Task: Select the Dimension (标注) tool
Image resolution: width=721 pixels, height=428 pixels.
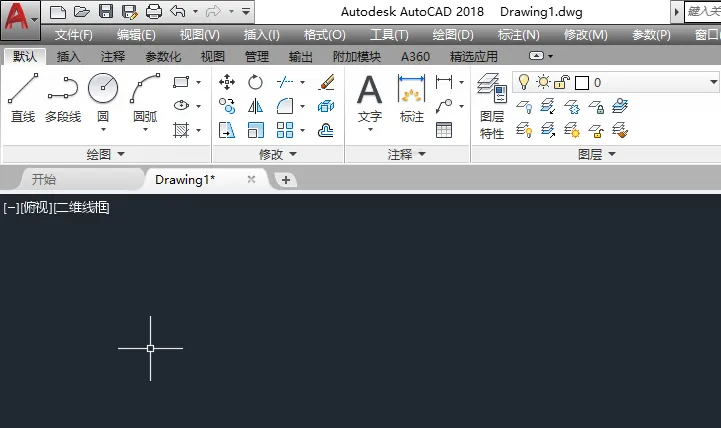Action: (x=412, y=97)
